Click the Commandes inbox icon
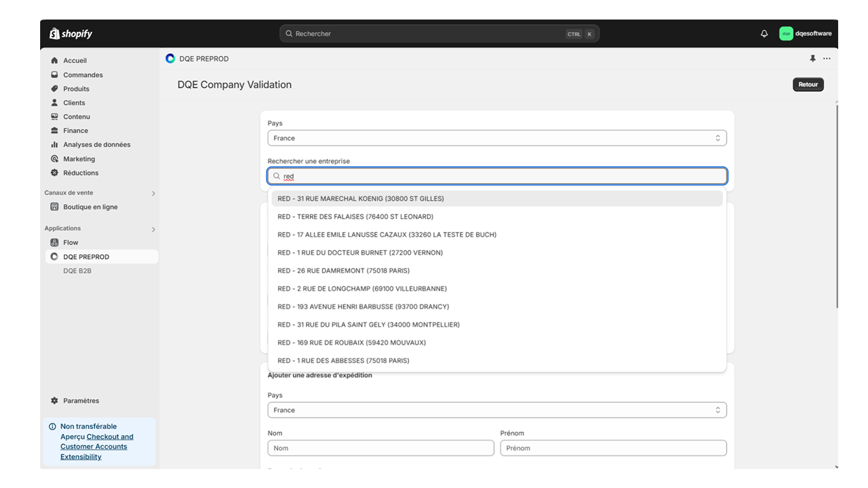Screen dimensions: 868x488 (x=54, y=75)
